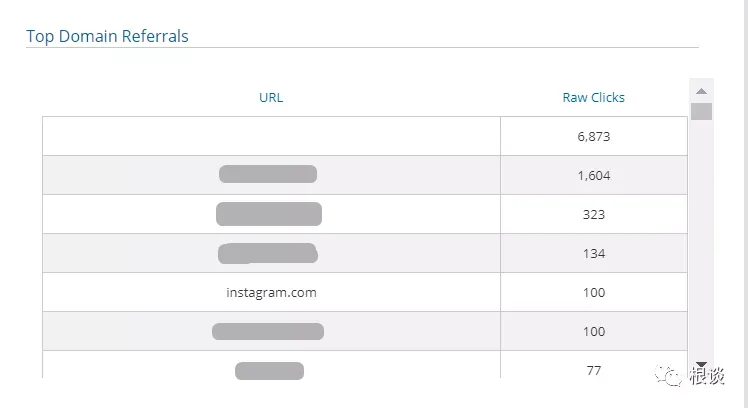This screenshot has width=748, height=408.
Task: Click the WeChat watermark logo icon
Action: [668, 376]
